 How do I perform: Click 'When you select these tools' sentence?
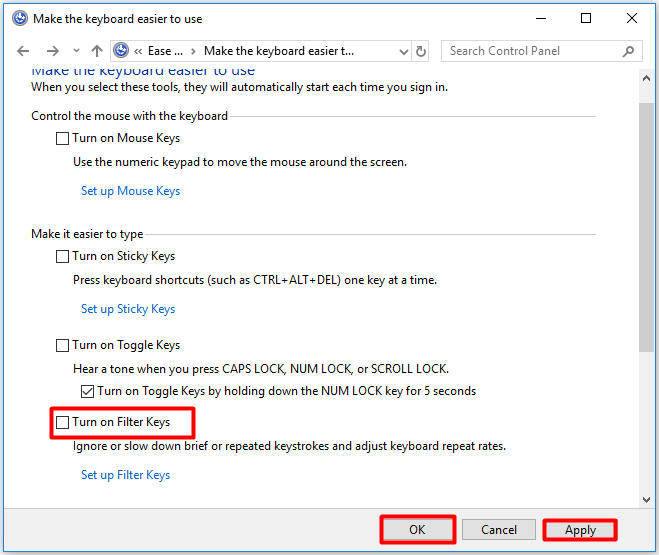click(240, 87)
